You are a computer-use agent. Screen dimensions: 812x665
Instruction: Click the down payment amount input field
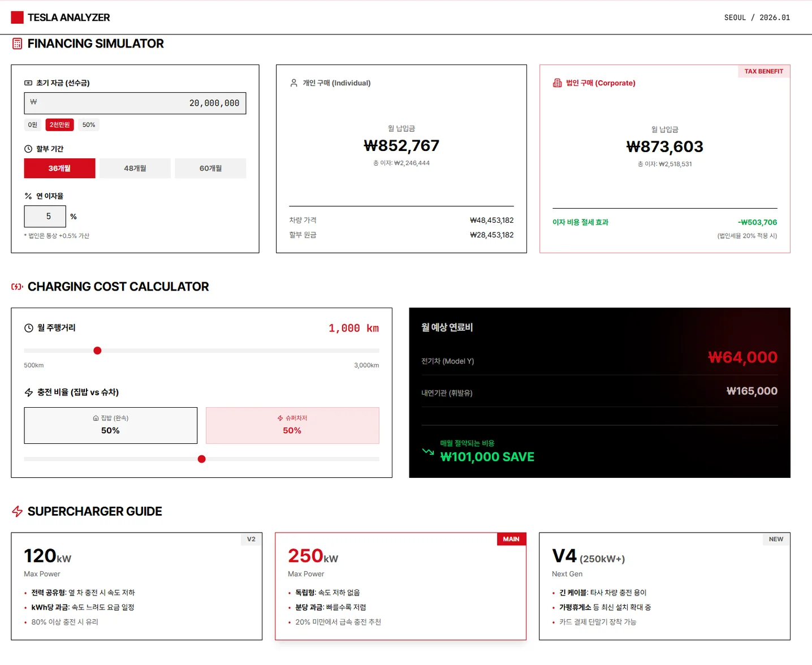(135, 103)
